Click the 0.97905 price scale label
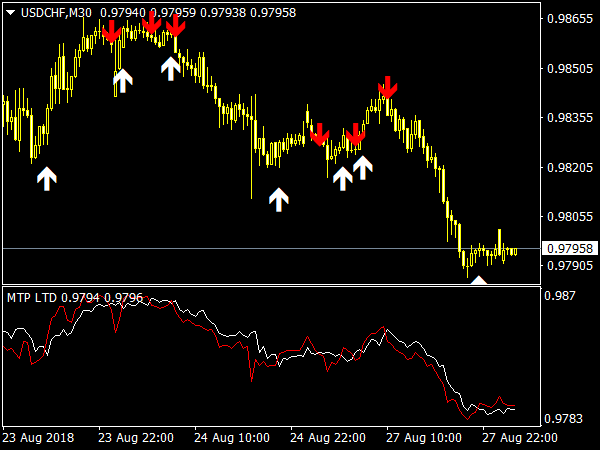This screenshot has width=600, height=450. (x=570, y=265)
